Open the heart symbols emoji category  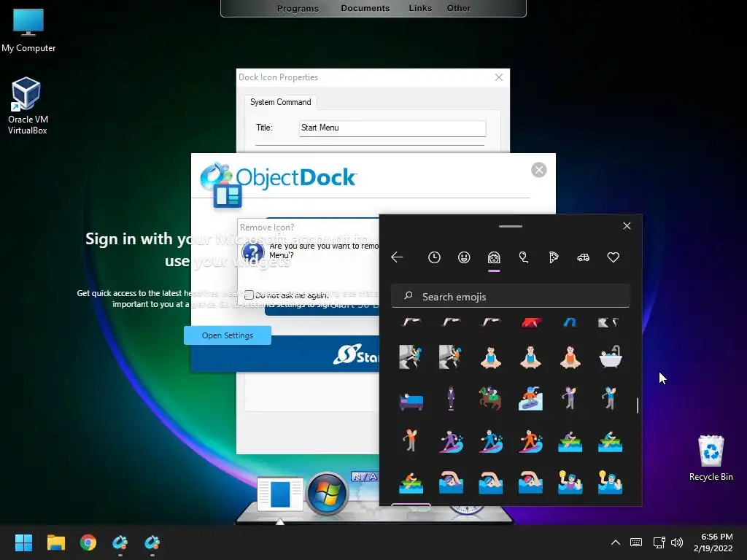pyautogui.click(x=613, y=257)
